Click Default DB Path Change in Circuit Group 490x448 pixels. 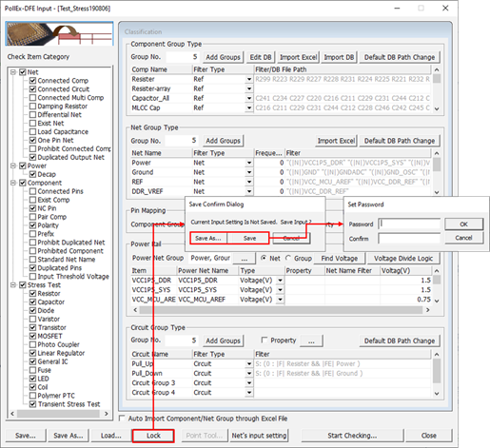pos(400,341)
